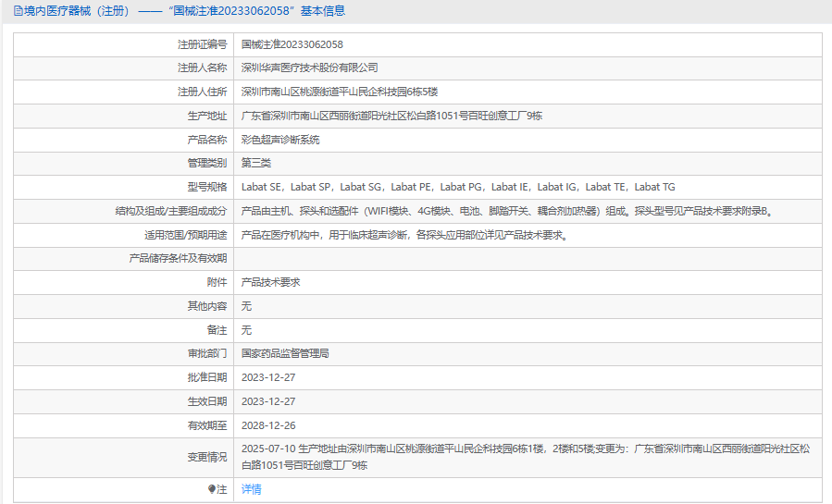The height and width of the screenshot is (504, 832).
Task: Click the 有效期至 label
Action: (207, 425)
